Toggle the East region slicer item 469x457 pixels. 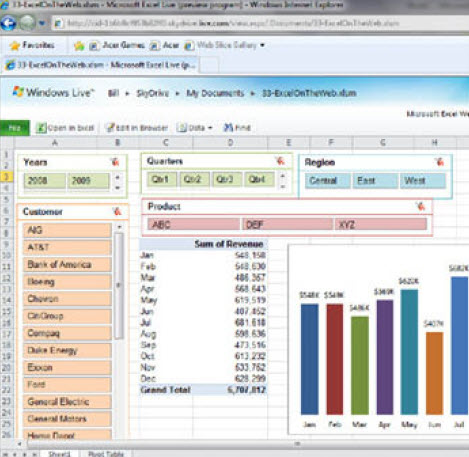pyautogui.click(x=375, y=181)
